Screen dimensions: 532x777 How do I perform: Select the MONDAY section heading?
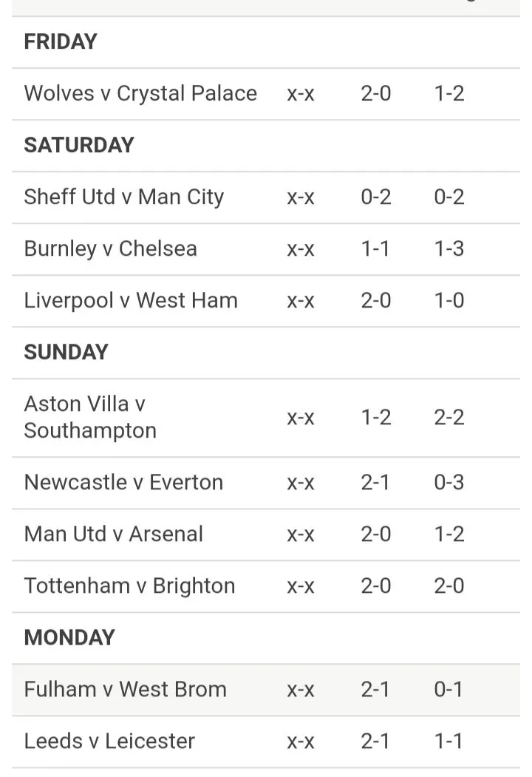pos(69,638)
